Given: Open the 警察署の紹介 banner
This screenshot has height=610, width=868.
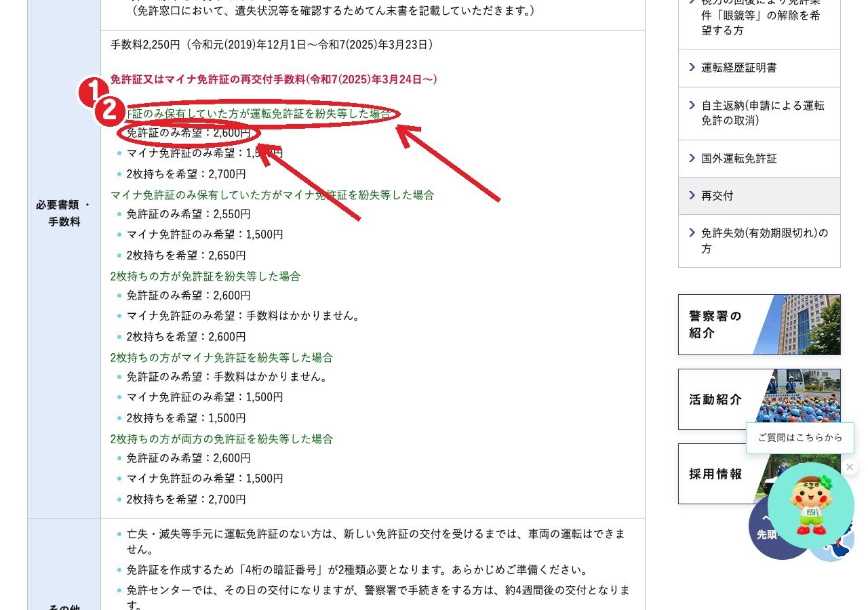Looking at the screenshot, I should [759, 325].
